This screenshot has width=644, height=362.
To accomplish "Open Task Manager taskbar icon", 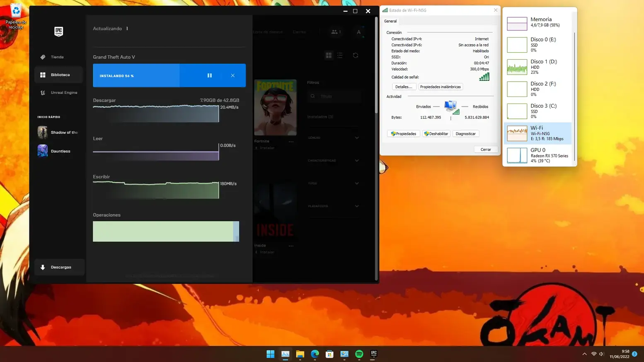I will click(285, 354).
